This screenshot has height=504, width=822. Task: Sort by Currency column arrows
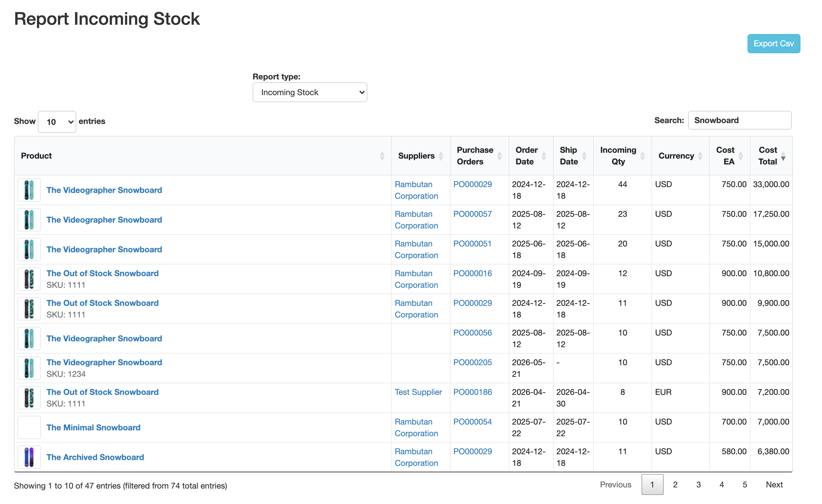[x=700, y=156]
